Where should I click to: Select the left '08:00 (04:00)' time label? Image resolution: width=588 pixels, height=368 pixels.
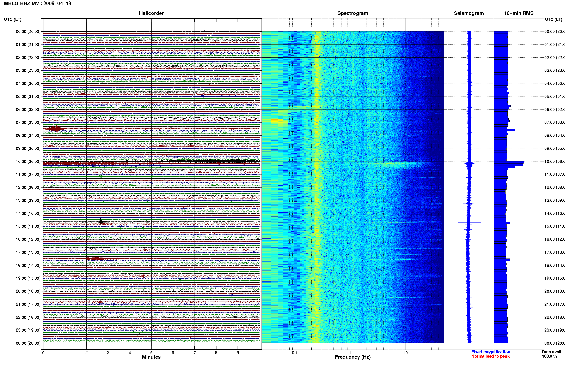28,135
